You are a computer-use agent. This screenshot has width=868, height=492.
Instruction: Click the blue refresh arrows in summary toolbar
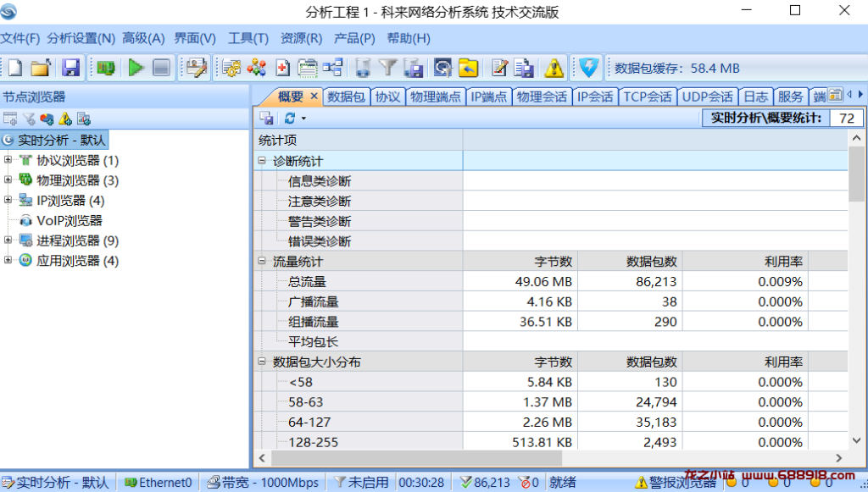tap(290, 118)
